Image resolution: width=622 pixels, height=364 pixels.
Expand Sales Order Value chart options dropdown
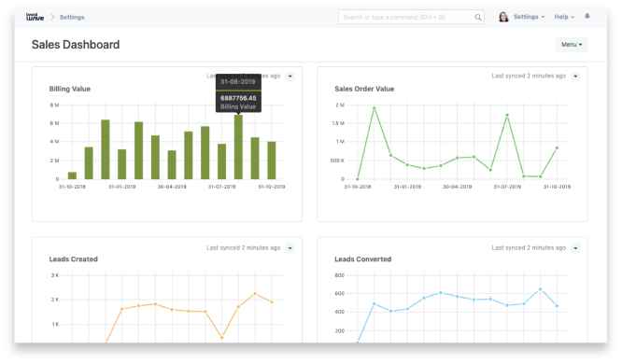(x=575, y=77)
